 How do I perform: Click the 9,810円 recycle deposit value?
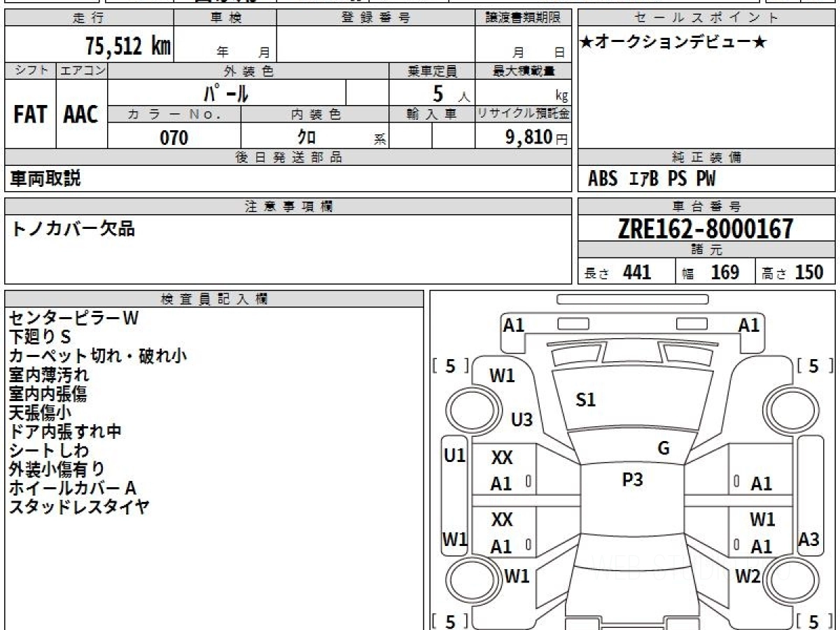(x=536, y=137)
